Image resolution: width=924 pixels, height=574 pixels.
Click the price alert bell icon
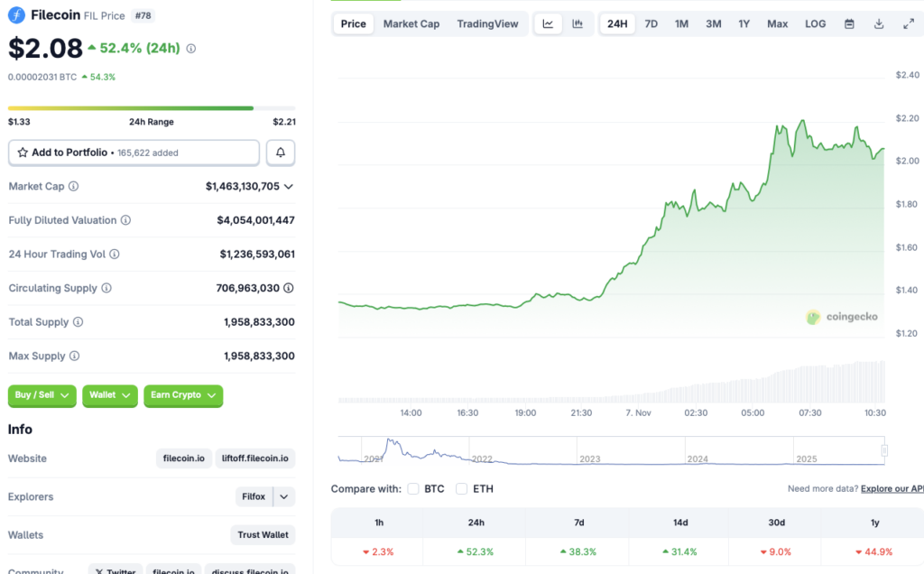tap(280, 152)
